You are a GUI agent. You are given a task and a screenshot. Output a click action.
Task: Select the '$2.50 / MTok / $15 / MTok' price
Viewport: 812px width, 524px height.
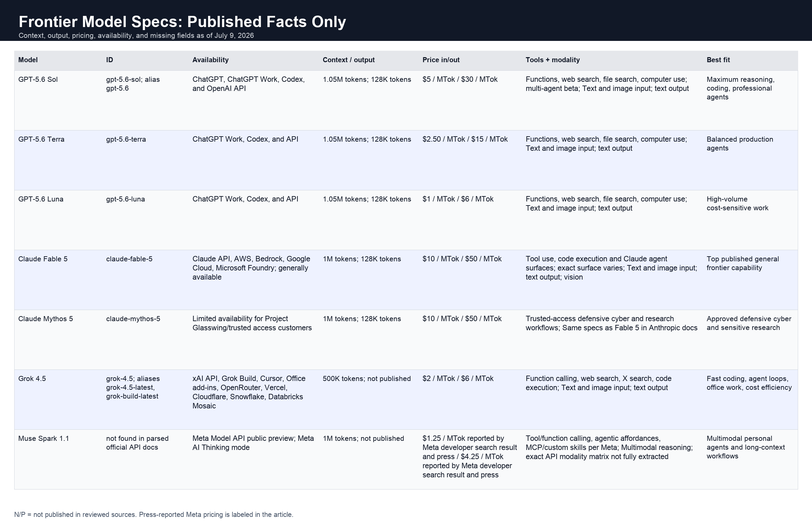point(465,140)
